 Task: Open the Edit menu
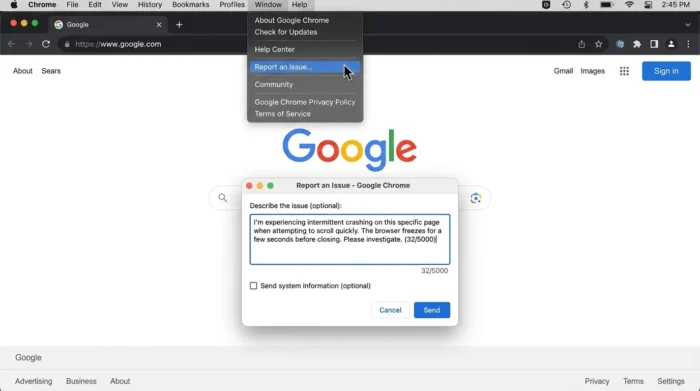pyautogui.click(x=95, y=5)
